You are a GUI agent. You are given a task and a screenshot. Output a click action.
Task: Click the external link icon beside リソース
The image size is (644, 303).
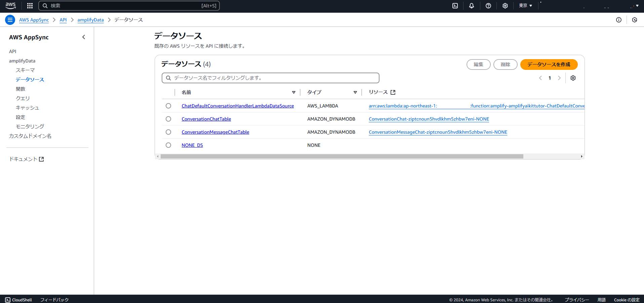pyautogui.click(x=393, y=92)
